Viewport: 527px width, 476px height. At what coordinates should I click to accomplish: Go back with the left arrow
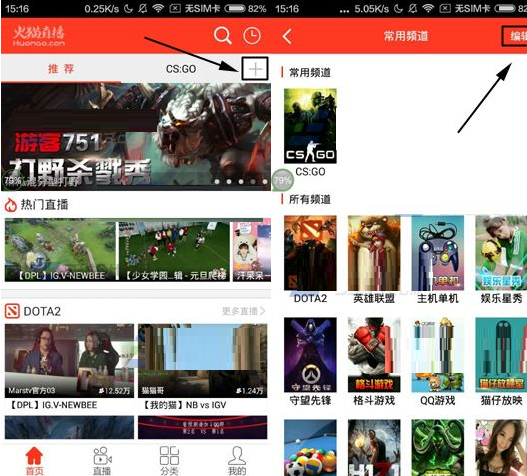tap(287, 36)
